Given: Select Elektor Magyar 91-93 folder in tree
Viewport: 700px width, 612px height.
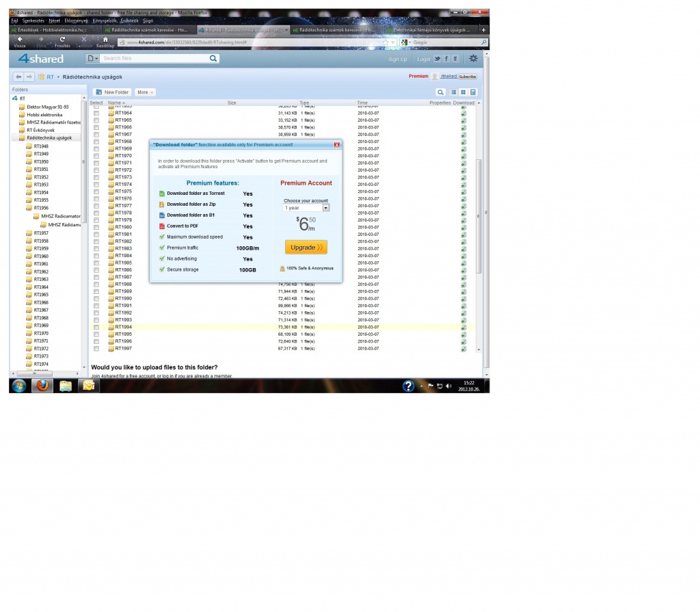Looking at the screenshot, I should 47,107.
